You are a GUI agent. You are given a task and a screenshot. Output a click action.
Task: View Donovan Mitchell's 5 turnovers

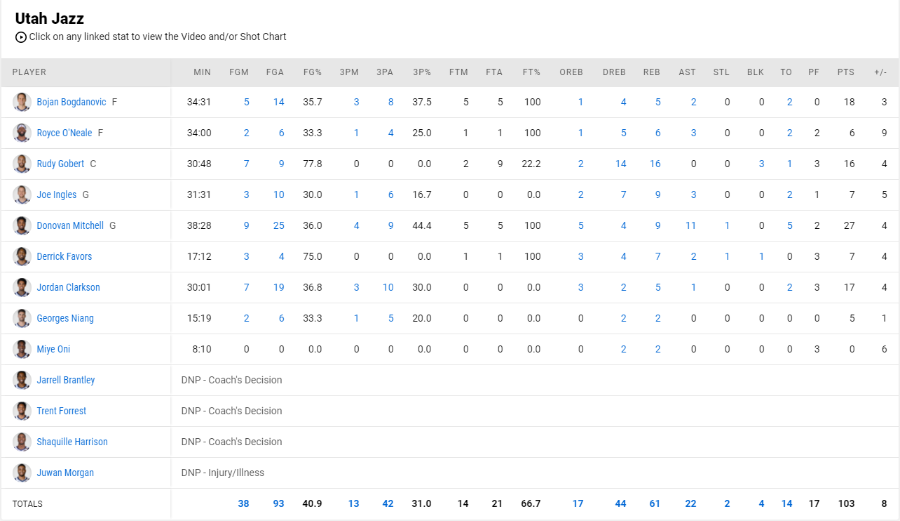tap(790, 225)
